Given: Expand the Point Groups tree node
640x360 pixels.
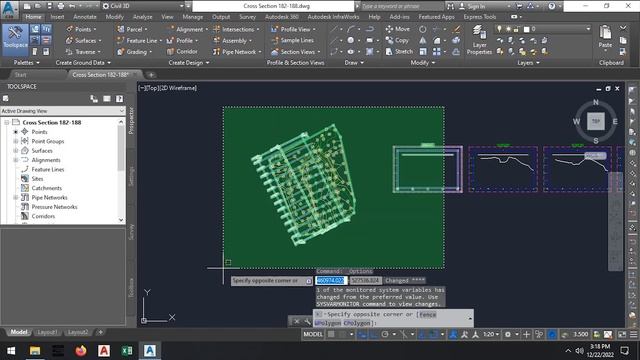Looking at the screenshot, I should click(x=16, y=141).
